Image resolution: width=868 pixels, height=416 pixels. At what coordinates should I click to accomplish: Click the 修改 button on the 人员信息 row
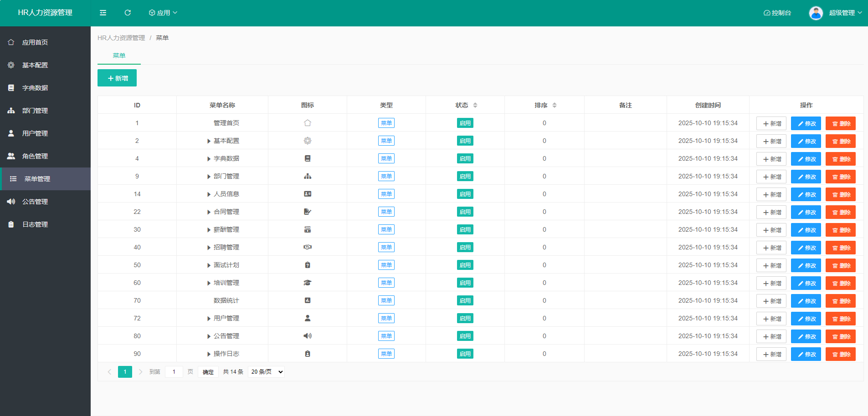pos(806,194)
